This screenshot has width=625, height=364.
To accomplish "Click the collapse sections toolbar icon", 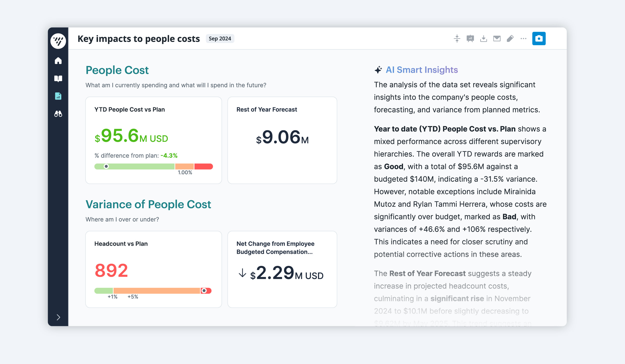I will pos(457,38).
